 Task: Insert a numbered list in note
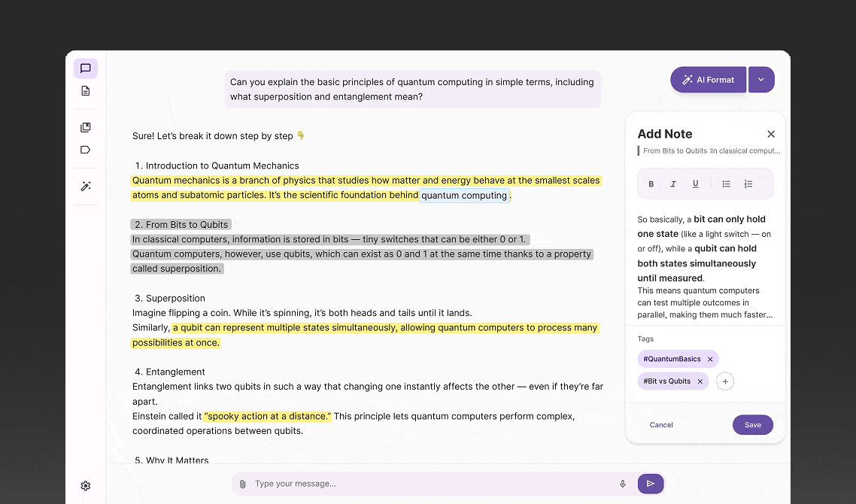coord(748,184)
